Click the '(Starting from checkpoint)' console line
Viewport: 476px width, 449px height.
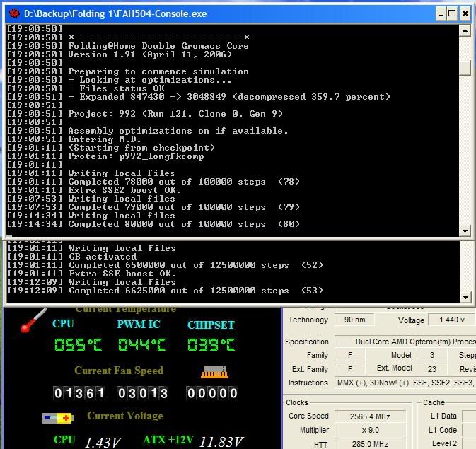coord(141,148)
